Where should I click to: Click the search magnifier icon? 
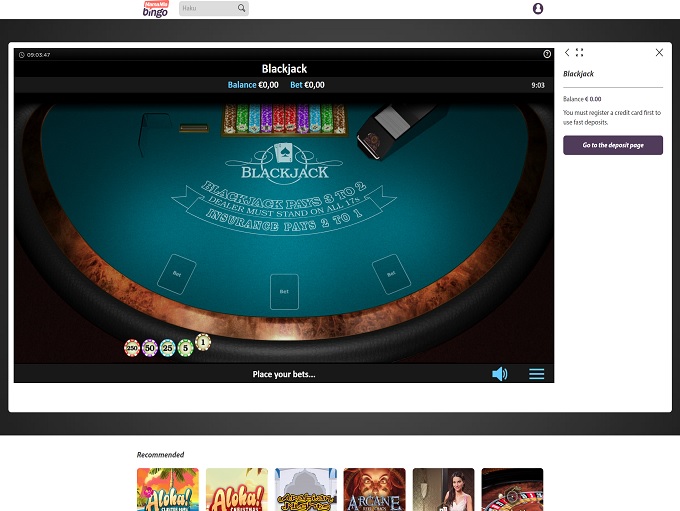click(x=241, y=9)
